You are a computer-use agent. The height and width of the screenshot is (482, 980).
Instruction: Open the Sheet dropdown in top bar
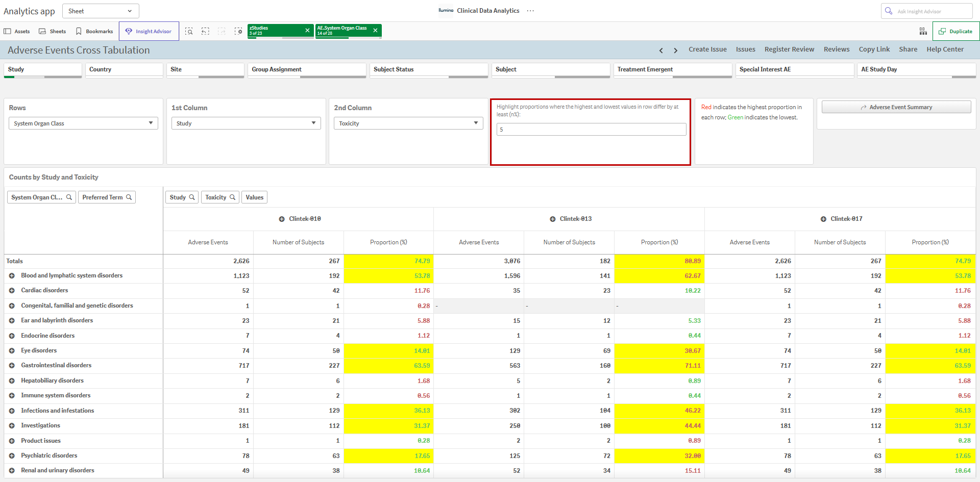click(101, 11)
